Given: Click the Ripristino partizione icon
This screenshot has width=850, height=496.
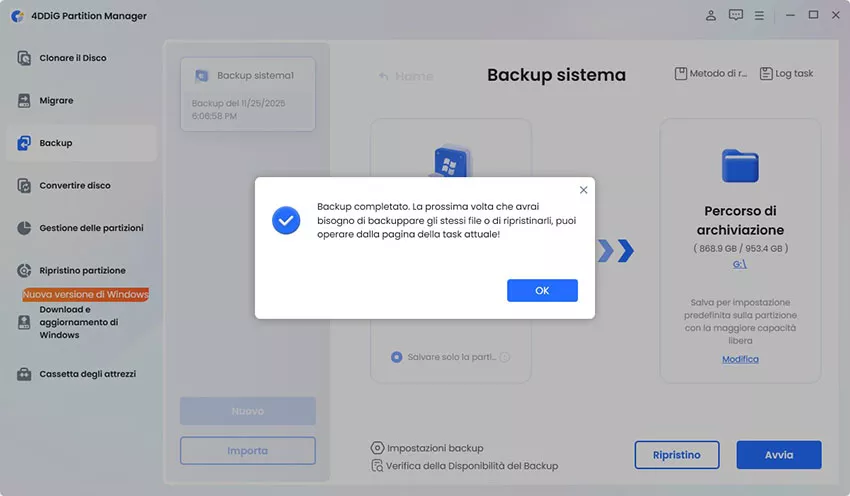Looking at the screenshot, I should [x=24, y=270].
